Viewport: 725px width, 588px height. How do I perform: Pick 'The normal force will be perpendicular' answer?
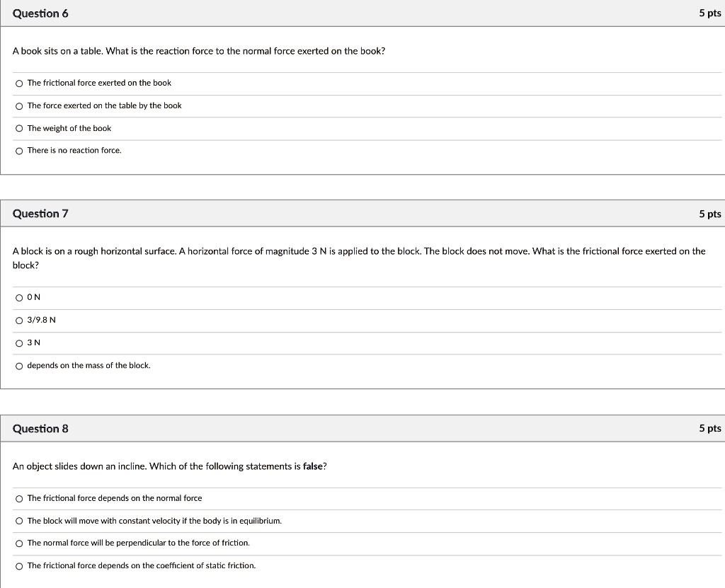[19, 543]
